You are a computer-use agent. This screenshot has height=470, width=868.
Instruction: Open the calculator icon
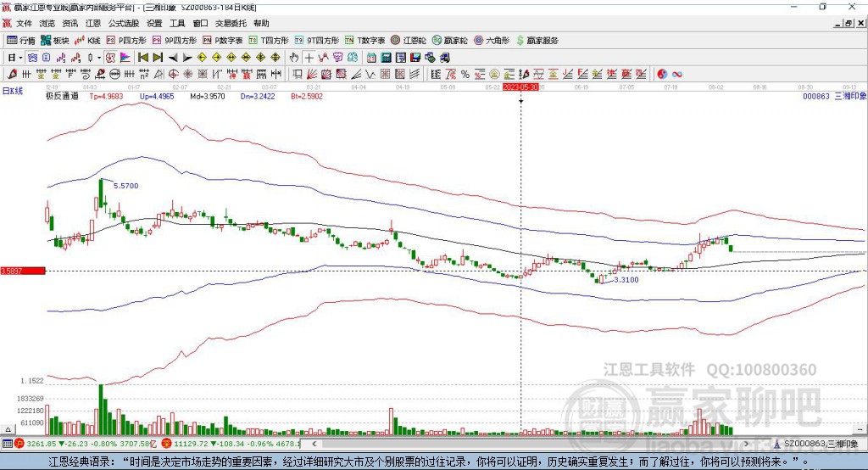click(x=386, y=58)
